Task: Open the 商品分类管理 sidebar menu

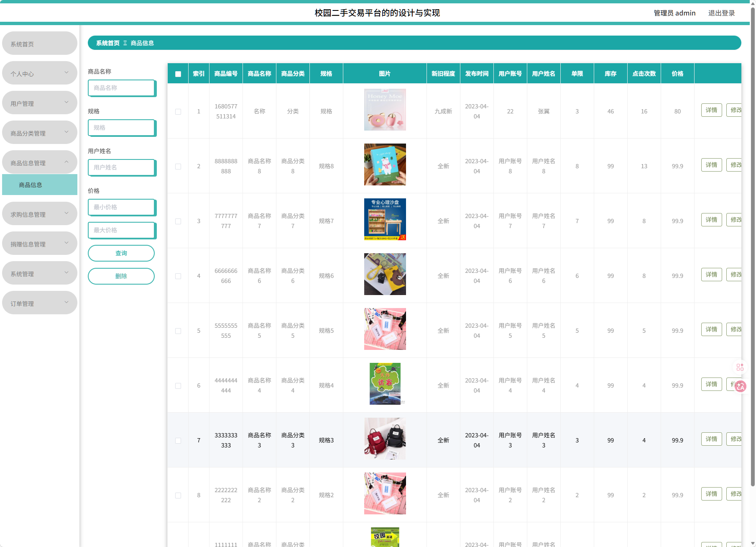Action: [x=40, y=132]
